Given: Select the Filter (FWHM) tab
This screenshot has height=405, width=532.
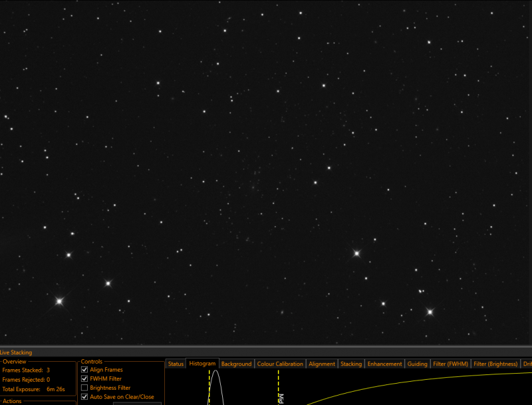Looking at the screenshot, I should point(451,364).
